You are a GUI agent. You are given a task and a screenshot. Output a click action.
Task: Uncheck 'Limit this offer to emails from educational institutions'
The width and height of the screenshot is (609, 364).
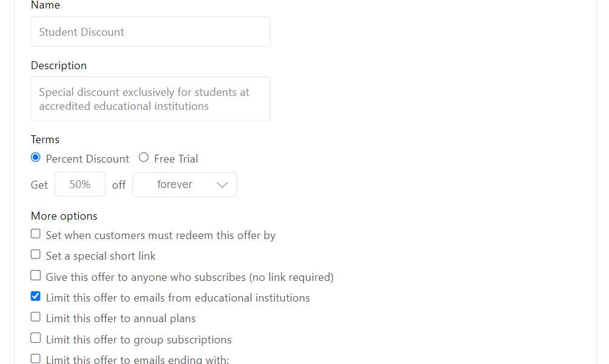click(35, 295)
